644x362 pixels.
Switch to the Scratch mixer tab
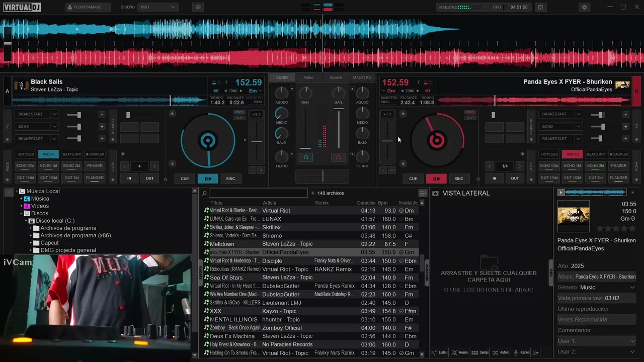pos(336,77)
